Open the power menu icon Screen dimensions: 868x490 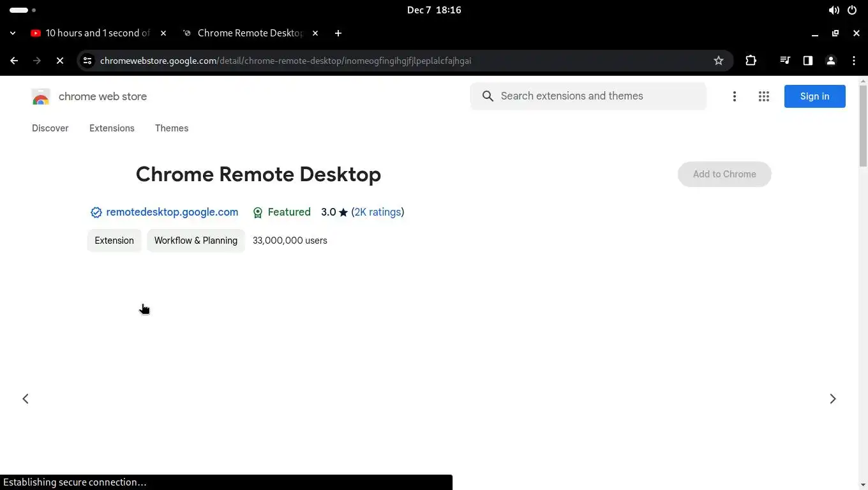coord(852,10)
